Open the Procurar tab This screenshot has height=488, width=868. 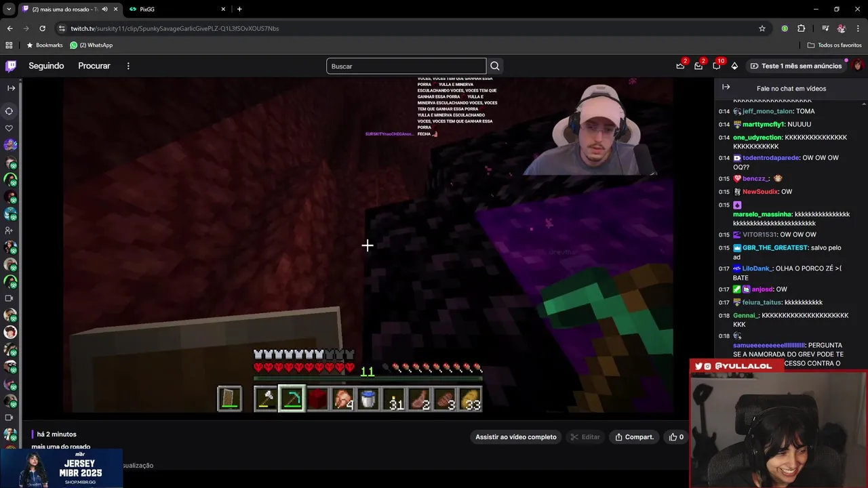pos(94,66)
